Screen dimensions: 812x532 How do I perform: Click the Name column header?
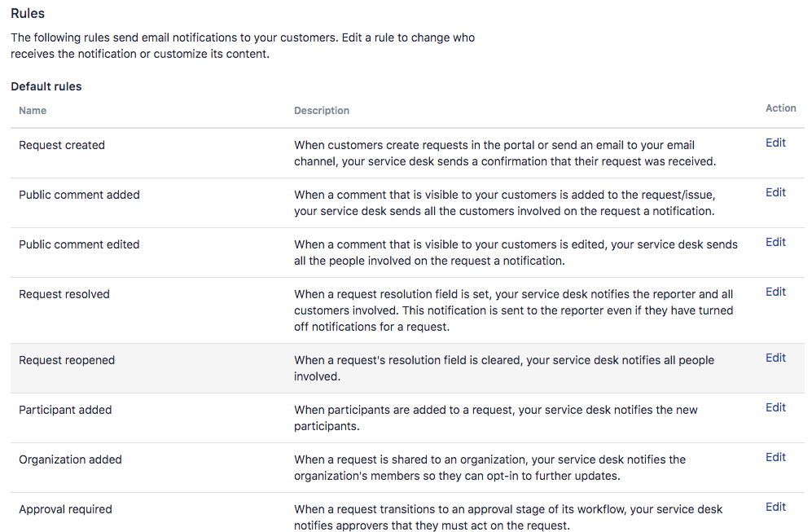[33, 110]
